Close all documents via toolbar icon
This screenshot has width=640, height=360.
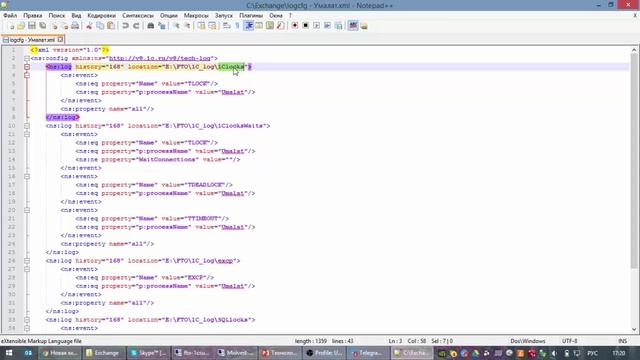[64, 26]
